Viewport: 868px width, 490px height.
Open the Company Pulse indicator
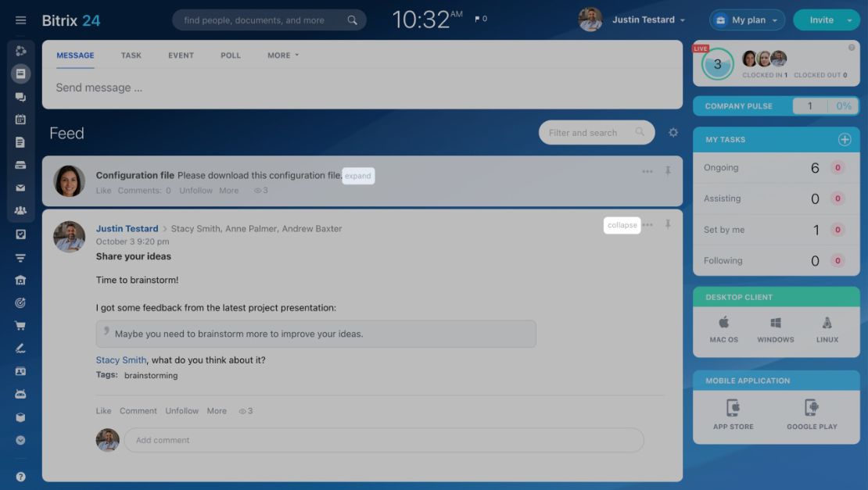[776, 106]
